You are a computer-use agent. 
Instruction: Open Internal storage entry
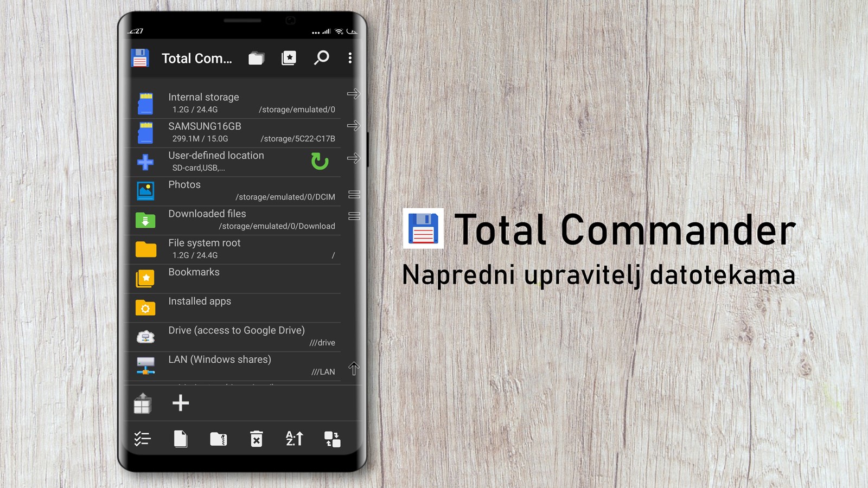point(233,103)
